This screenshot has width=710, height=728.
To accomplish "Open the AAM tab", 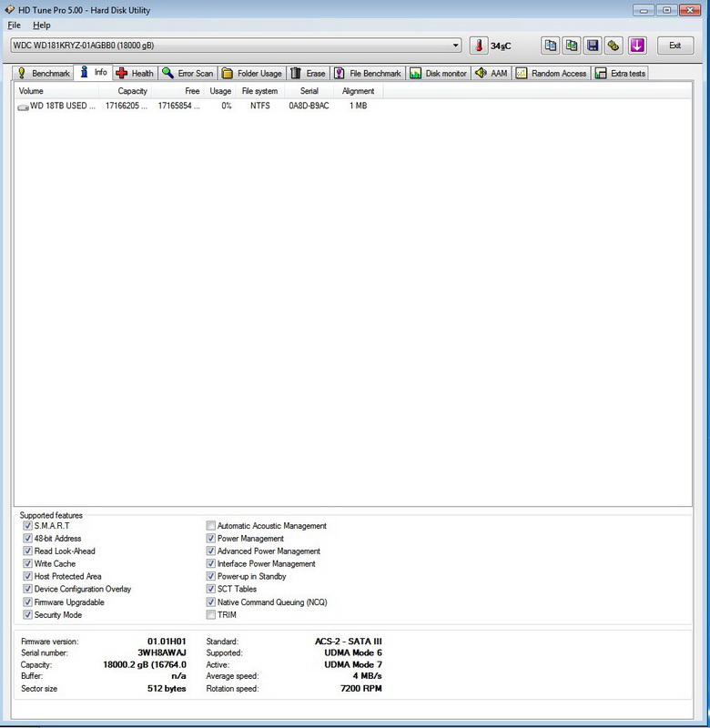I will [x=492, y=74].
